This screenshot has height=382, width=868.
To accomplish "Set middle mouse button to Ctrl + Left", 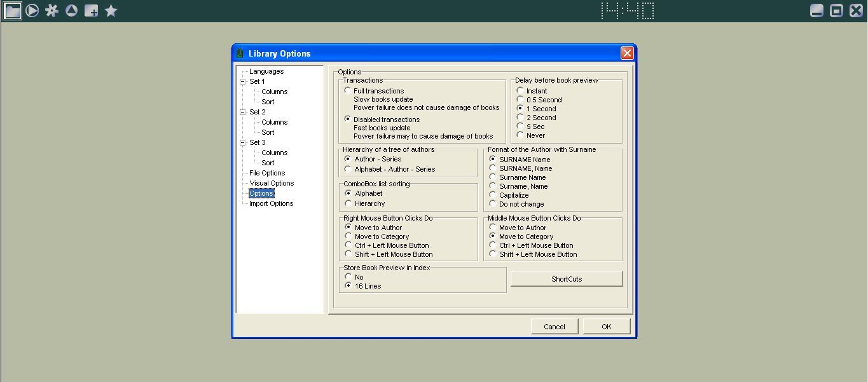I will click(493, 245).
